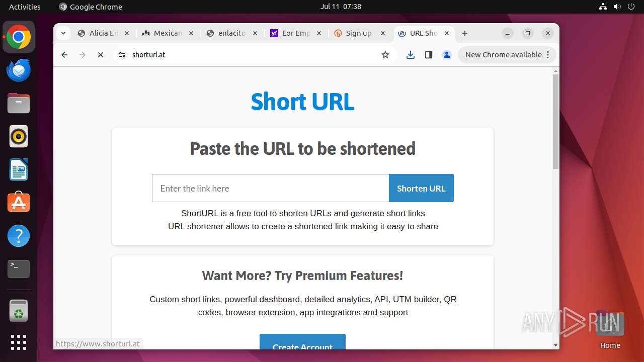The width and height of the screenshot is (644, 362).
Task: Launch Terminal from the dock
Action: click(x=19, y=269)
